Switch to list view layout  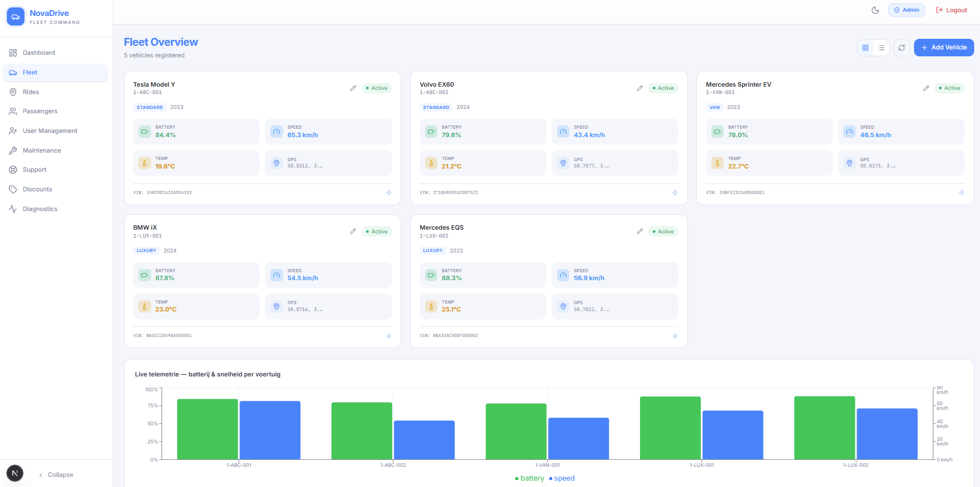[x=882, y=48]
